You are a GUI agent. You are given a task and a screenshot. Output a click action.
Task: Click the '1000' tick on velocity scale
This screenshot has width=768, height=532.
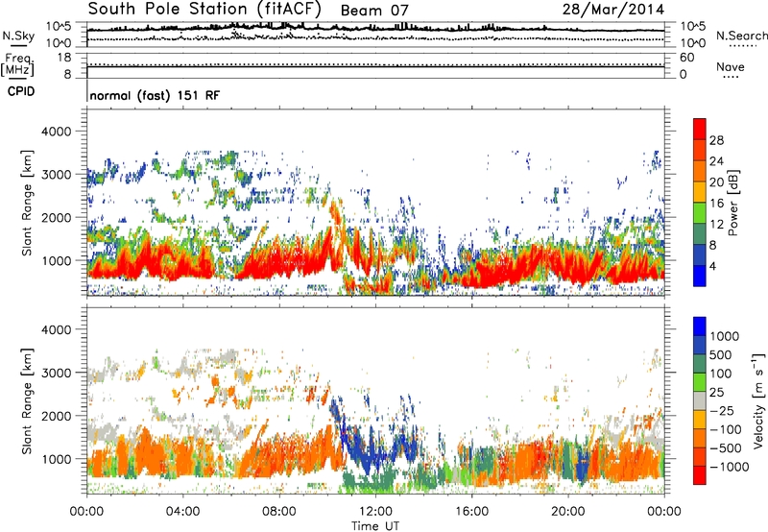[724, 336]
